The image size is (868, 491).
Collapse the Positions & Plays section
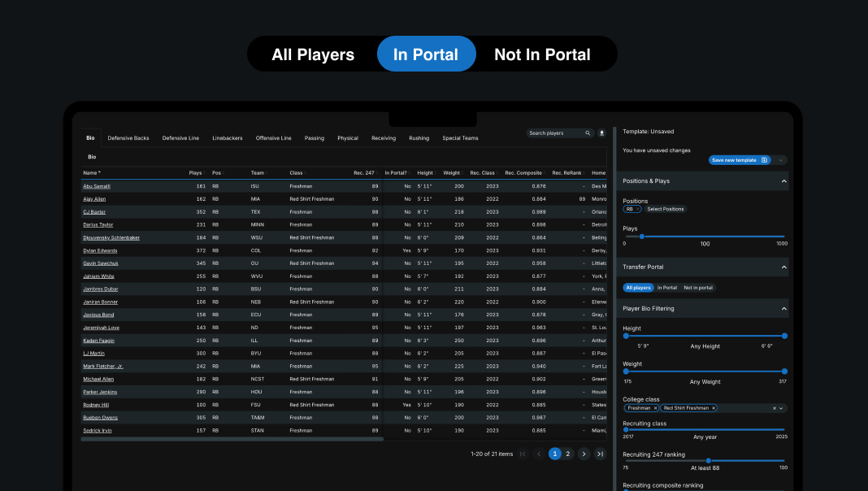coord(783,180)
